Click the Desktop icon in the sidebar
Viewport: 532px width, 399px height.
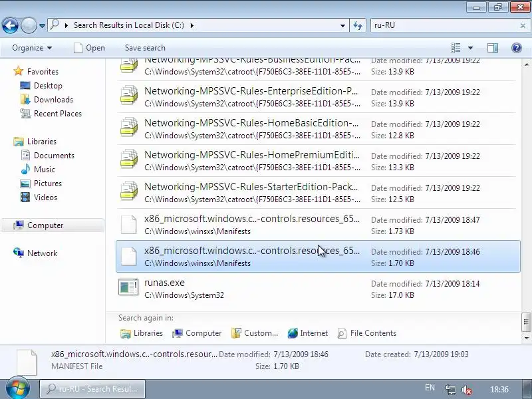pos(25,86)
